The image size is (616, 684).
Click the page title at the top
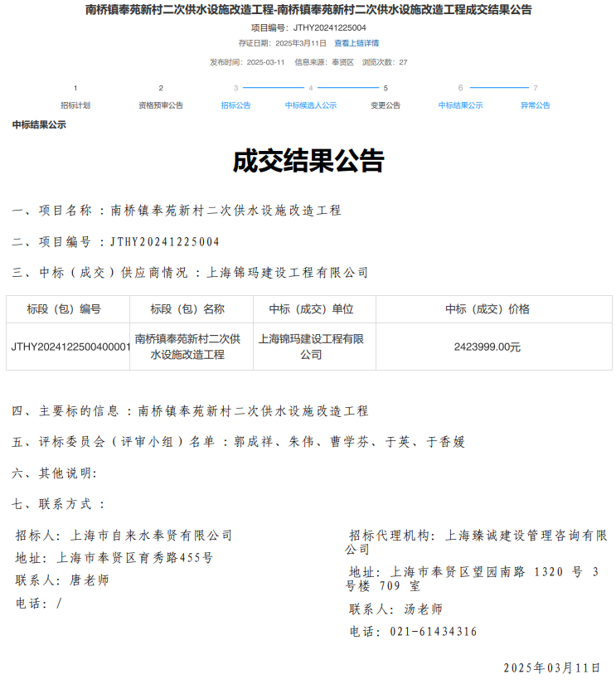click(308, 10)
